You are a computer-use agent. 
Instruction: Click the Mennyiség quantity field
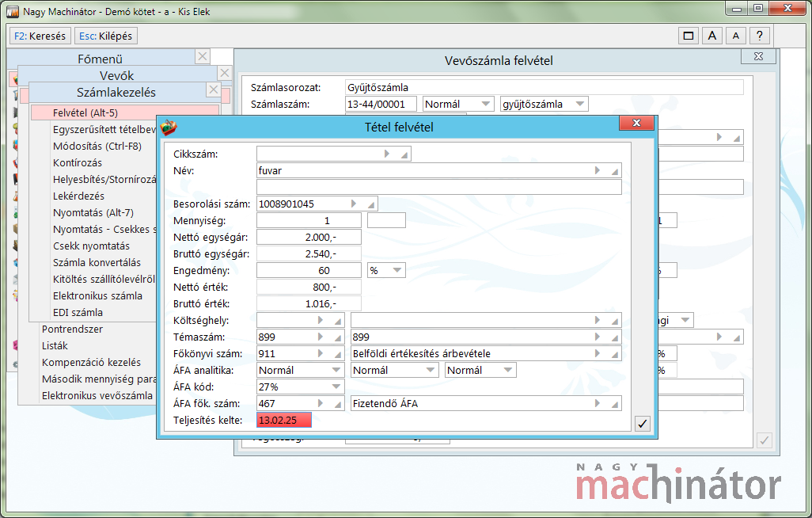click(x=309, y=220)
